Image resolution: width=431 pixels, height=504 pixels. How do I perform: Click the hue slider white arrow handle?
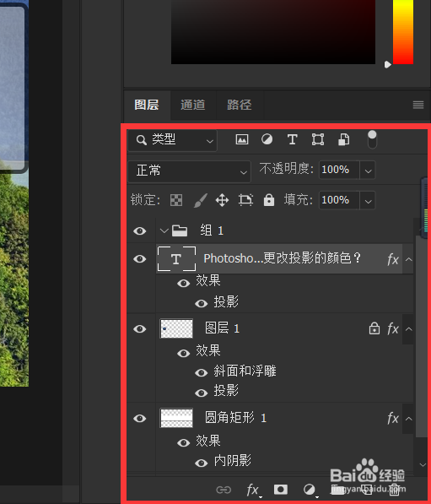[388, 65]
